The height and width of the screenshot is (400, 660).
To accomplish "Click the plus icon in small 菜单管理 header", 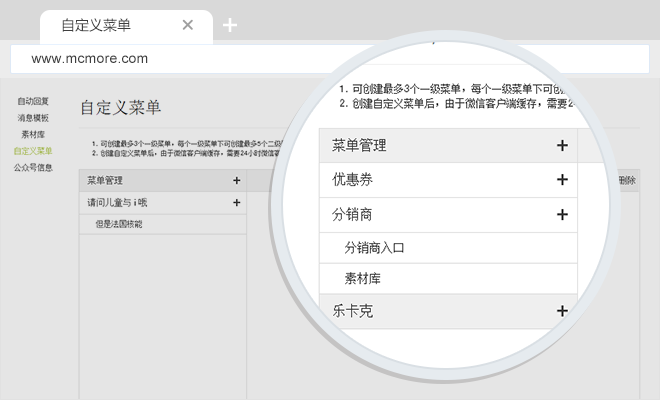I will (x=236, y=181).
